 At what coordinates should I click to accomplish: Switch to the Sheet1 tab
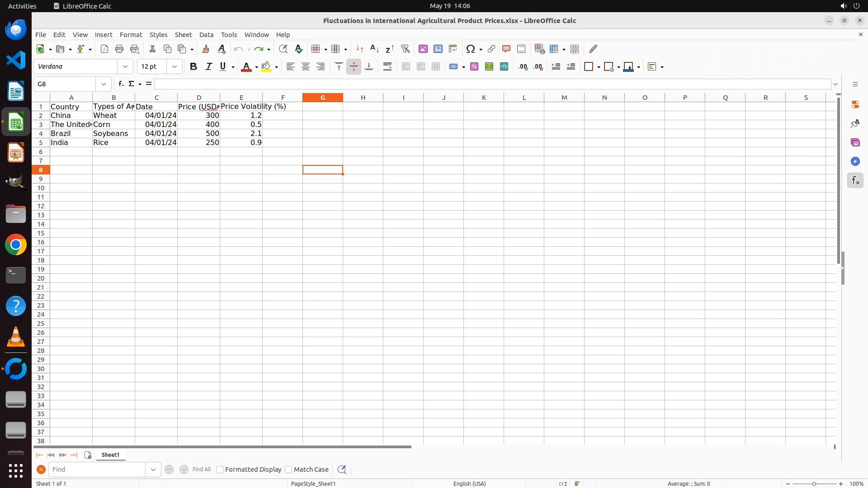(x=110, y=455)
